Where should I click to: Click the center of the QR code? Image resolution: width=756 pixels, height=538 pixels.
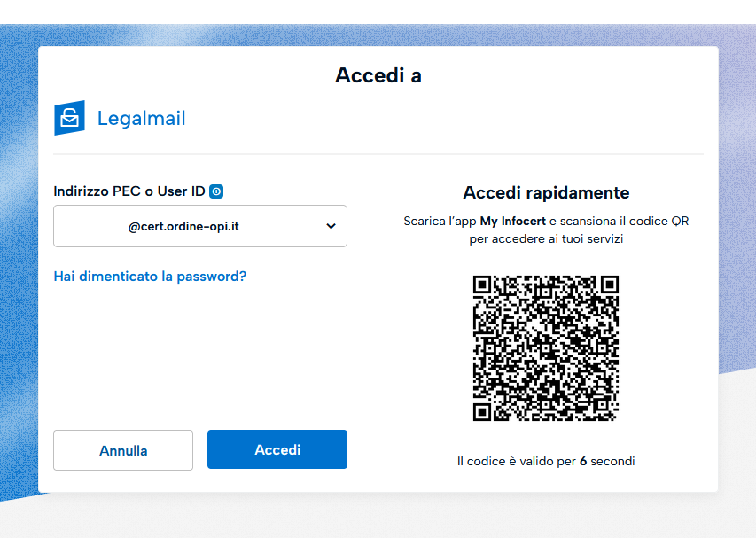click(546, 348)
